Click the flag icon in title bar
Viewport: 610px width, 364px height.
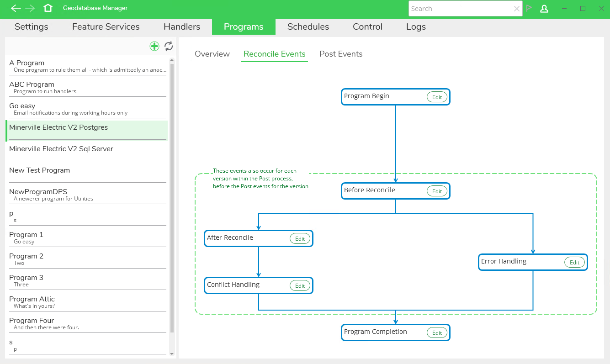click(529, 8)
